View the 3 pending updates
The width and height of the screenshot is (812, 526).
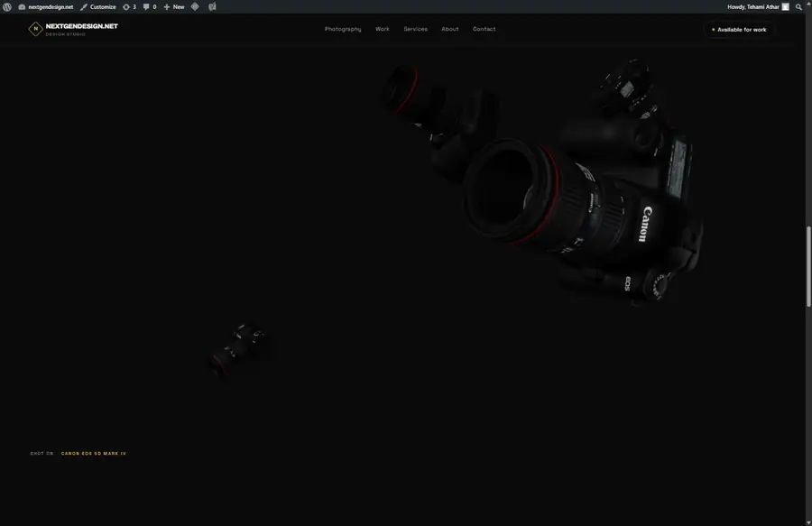pyautogui.click(x=129, y=6)
